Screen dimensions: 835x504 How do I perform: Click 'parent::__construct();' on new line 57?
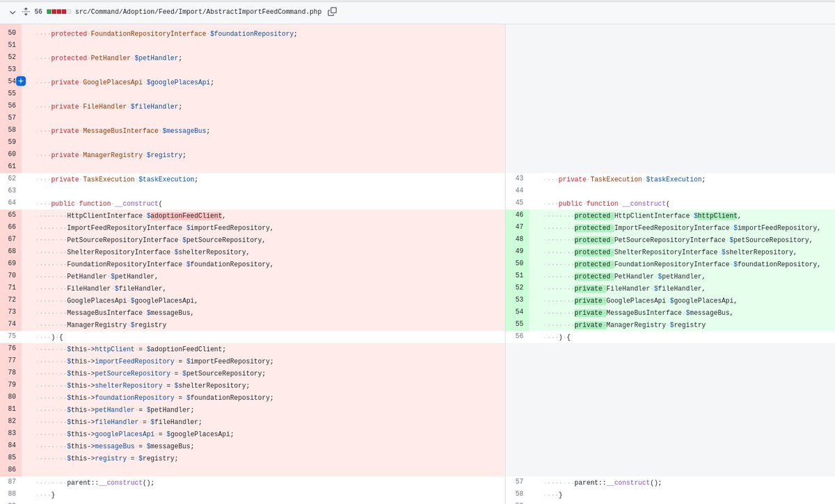tap(618, 482)
